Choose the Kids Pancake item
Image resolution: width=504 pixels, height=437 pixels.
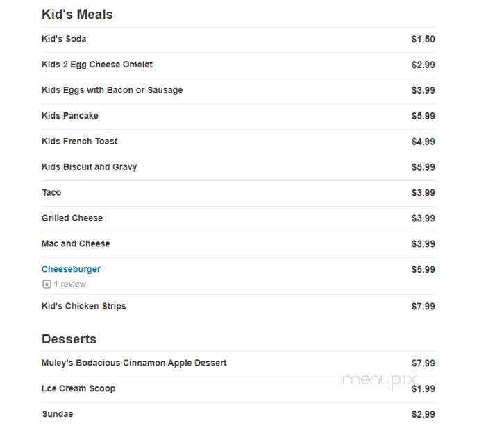click(x=70, y=116)
